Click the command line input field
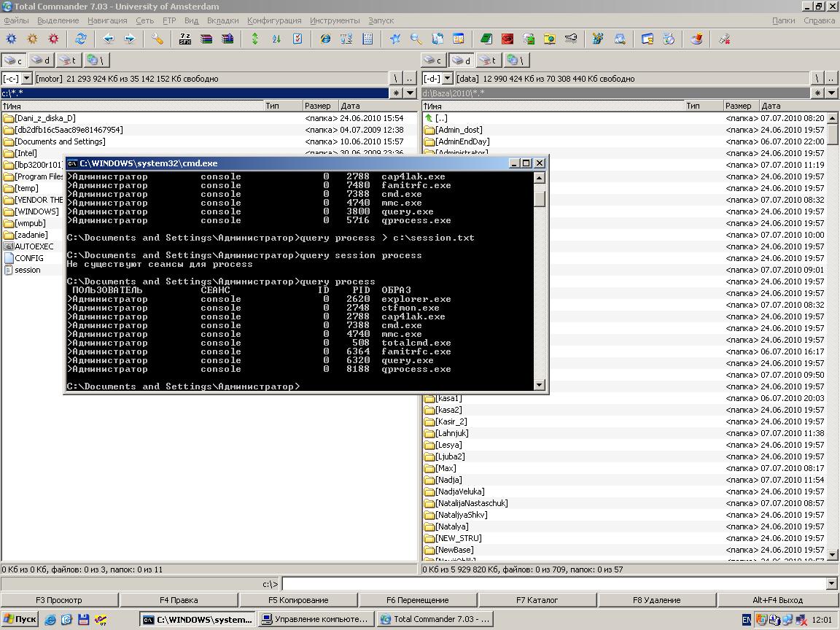 [x=554, y=584]
